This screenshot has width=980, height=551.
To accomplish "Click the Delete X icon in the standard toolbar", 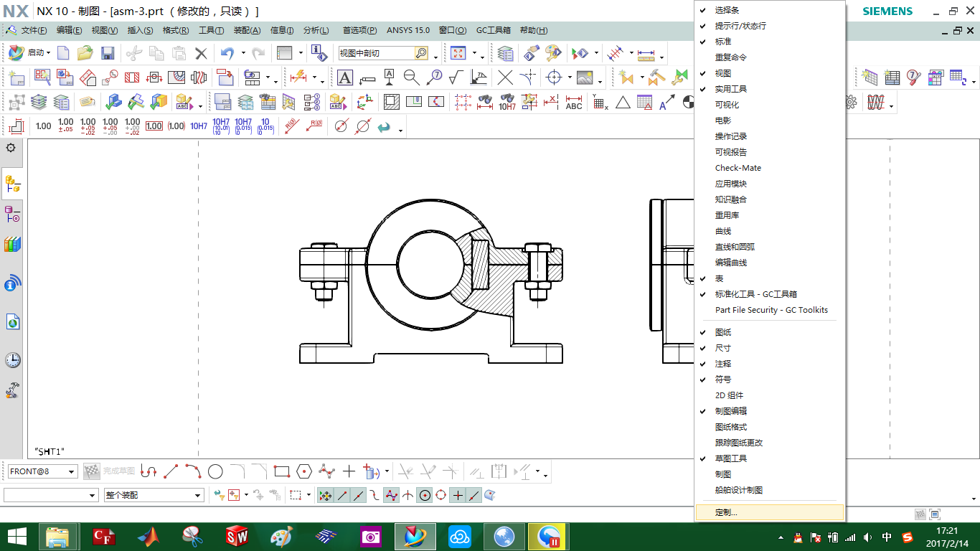I will (201, 53).
